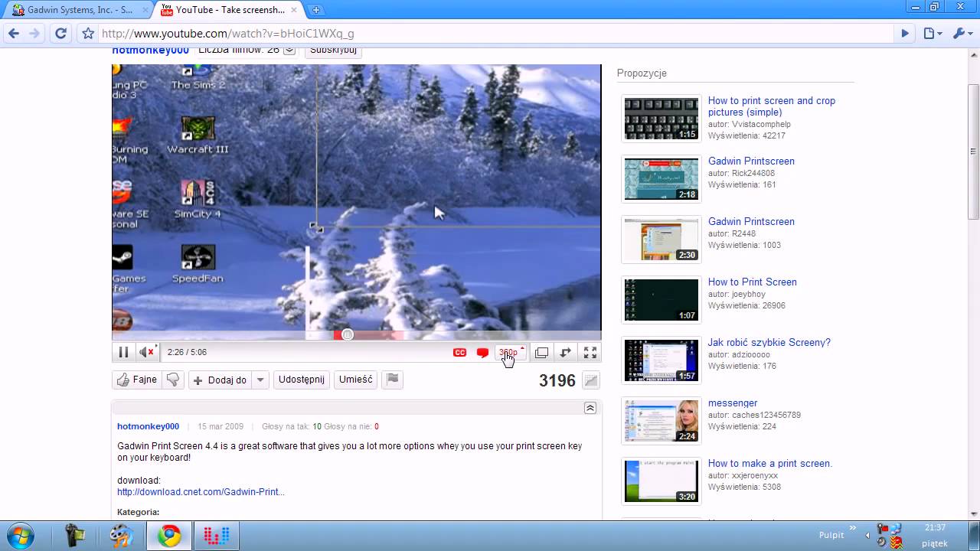Click the Fajne like button

point(136,380)
